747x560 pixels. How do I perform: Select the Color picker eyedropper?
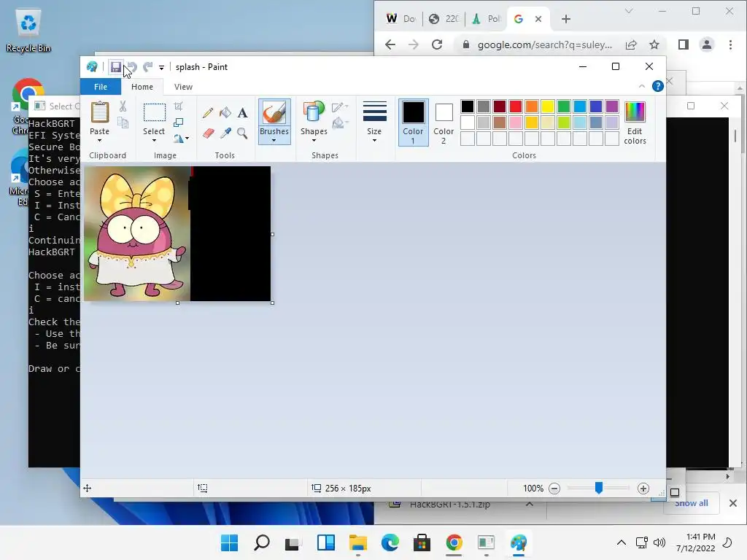[225, 133]
